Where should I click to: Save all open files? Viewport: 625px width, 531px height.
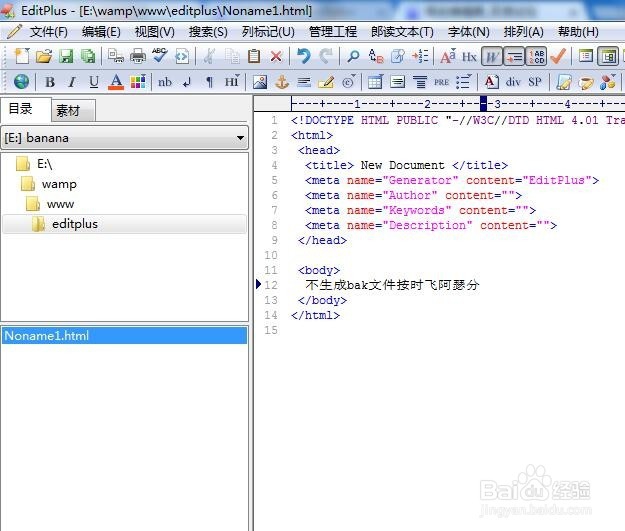coord(88,56)
